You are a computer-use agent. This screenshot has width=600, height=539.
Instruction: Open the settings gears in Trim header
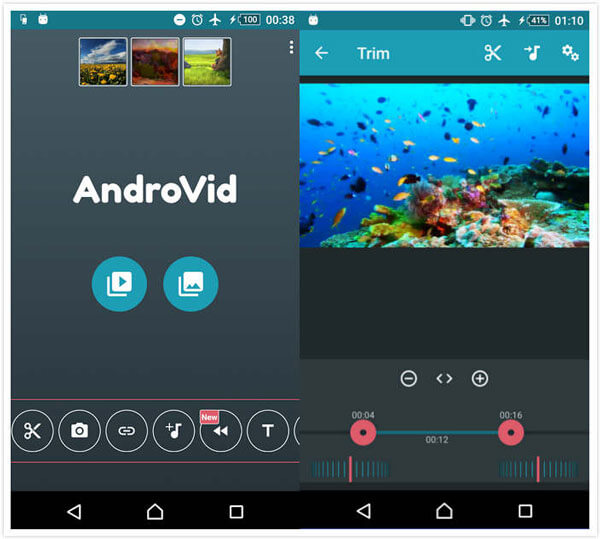[570, 53]
